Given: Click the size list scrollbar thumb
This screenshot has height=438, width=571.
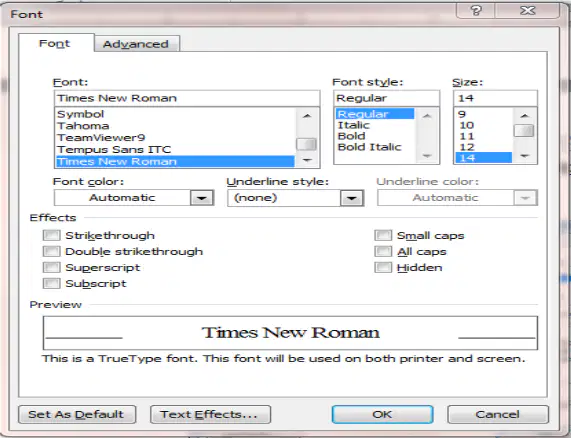Looking at the screenshot, I should click(x=524, y=131).
